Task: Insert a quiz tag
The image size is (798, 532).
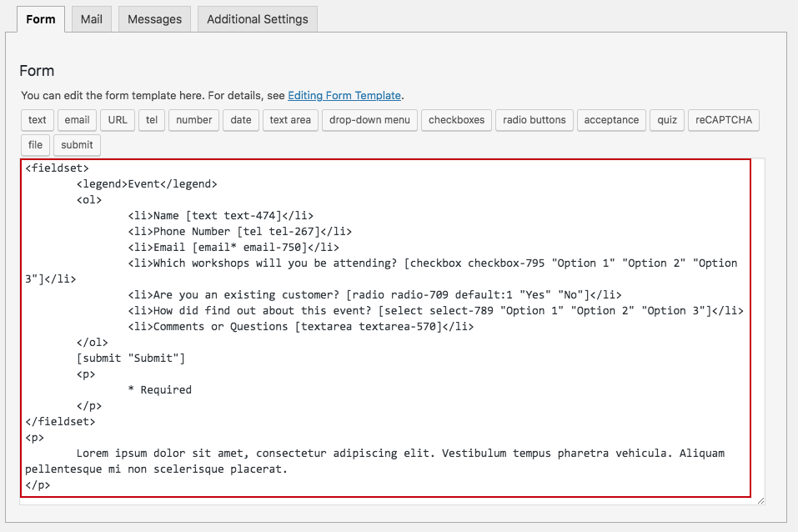Action: [667, 120]
